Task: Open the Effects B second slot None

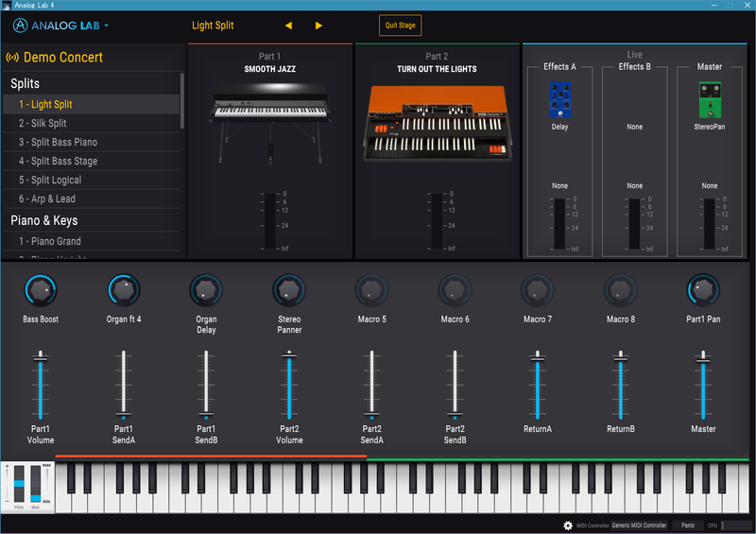Action: point(634,185)
